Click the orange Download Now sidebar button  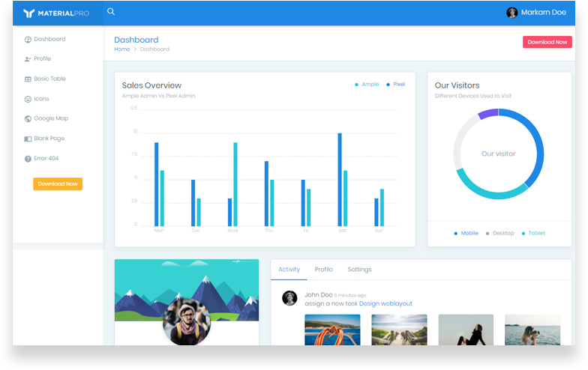(58, 184)
